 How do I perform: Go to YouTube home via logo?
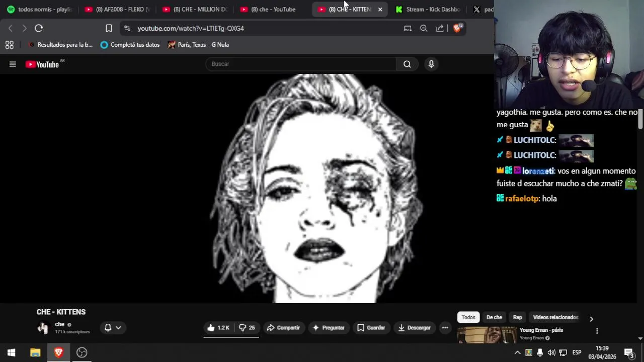click(x=42, y=64)
